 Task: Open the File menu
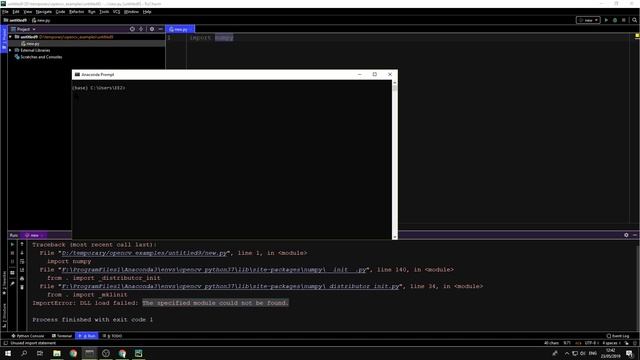5,12
